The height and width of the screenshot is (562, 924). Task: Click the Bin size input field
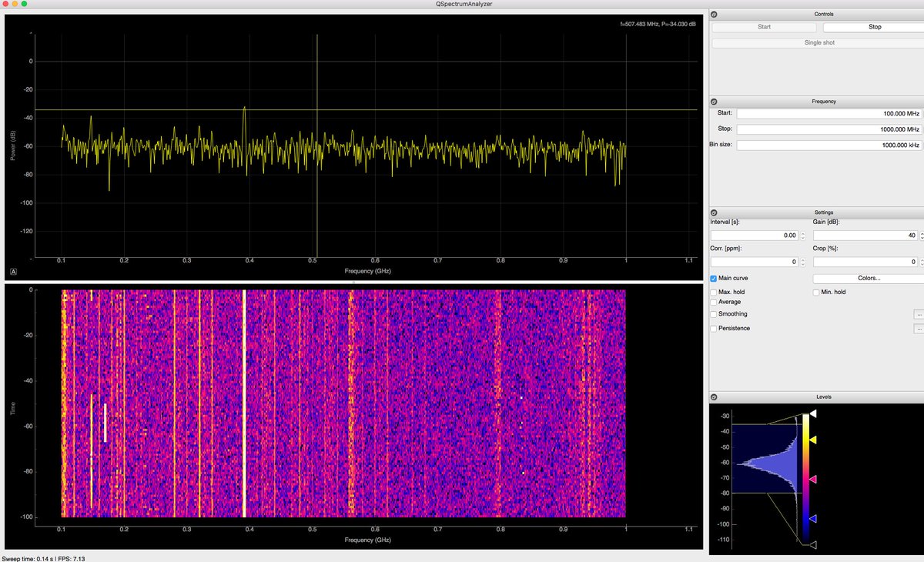(830, 145)
